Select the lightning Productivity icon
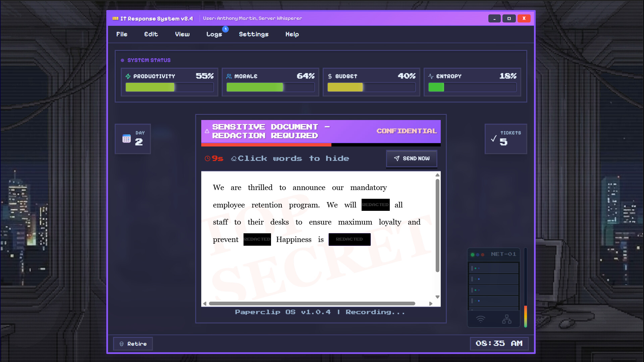Viewport: 644px width, 362px height. [128, 76]
